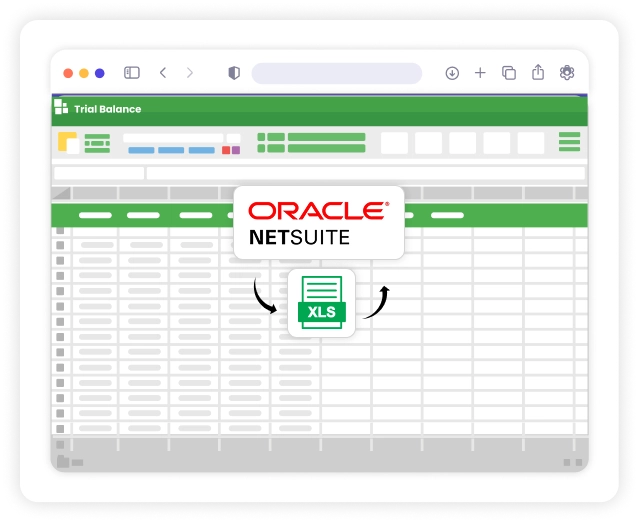Viewport: 639px width, 523px height.
Task: Open the green hamburger menu icon
Action: tap(569, 142)
